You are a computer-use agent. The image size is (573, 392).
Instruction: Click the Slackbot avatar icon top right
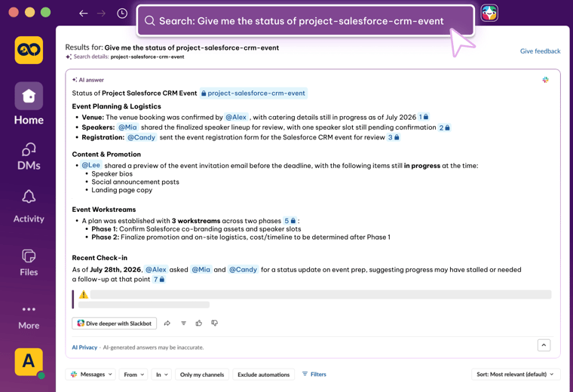click(x=489, y=14)
